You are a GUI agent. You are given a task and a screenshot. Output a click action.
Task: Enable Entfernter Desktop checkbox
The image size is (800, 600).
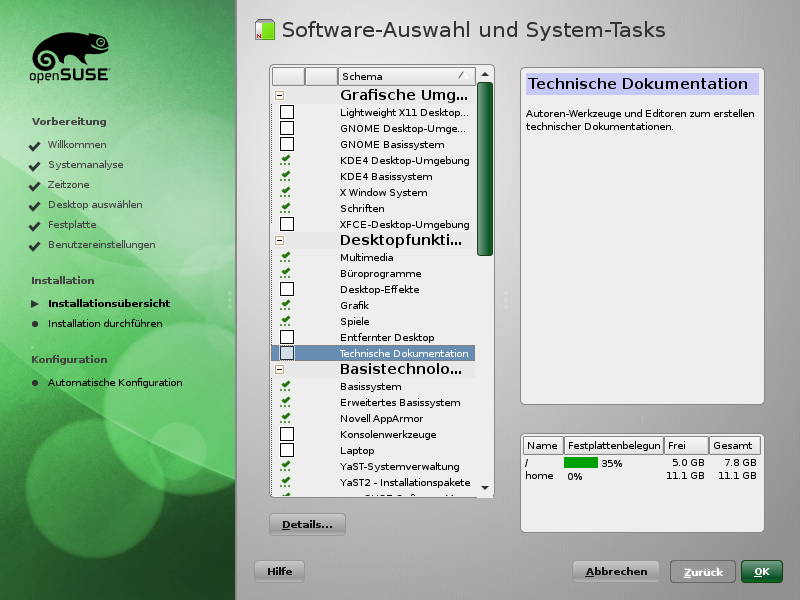point(287,337)
